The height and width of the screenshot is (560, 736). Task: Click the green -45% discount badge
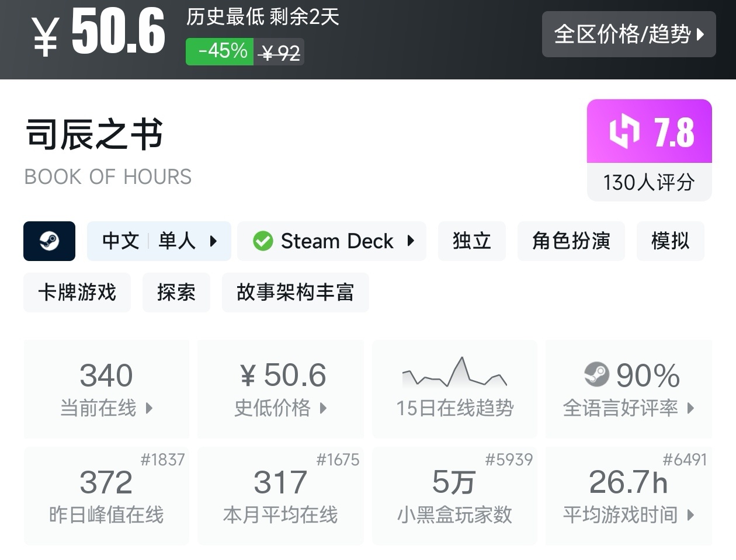click(220, 51)
